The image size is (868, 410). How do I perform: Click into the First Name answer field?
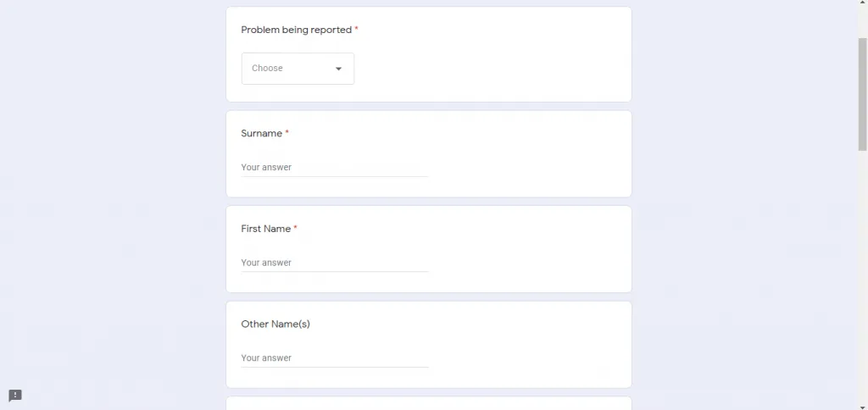334,263
